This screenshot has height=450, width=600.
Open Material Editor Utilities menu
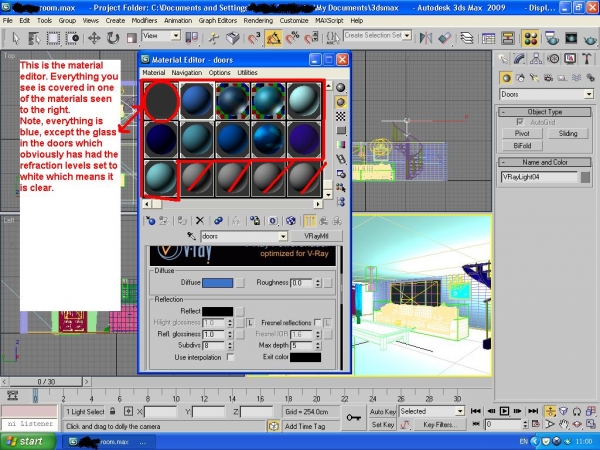pyautogui.click(x=247, y=72)
